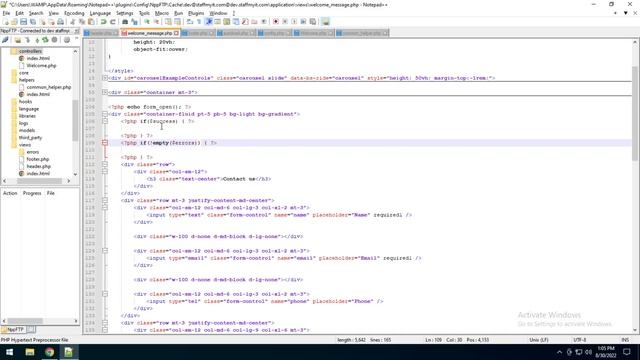640x360 pixels.
Task: Undo the last edit with the Undo icon
Action: point(104,22)
